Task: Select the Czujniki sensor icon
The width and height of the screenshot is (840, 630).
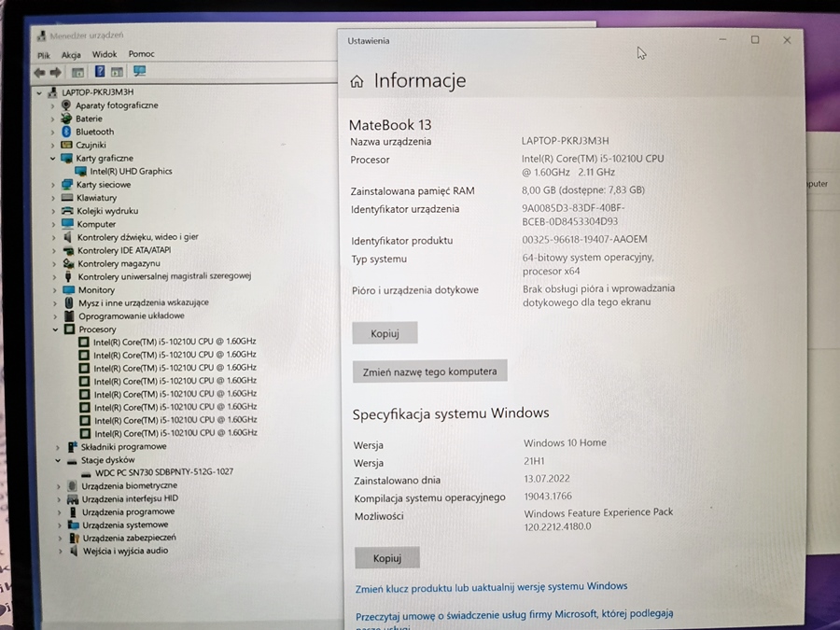Action: point(66,145)
